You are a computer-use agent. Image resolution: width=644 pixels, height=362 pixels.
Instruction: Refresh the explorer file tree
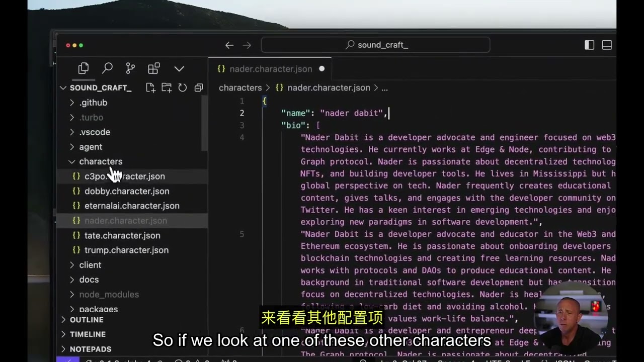click(x=183, y=87)
